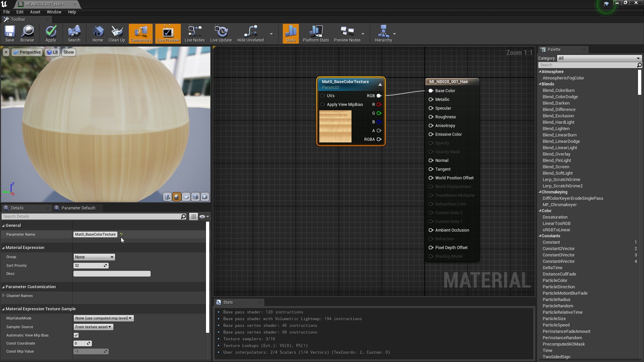Open Preview Nodes options dropdown arrow

point(363,34)
